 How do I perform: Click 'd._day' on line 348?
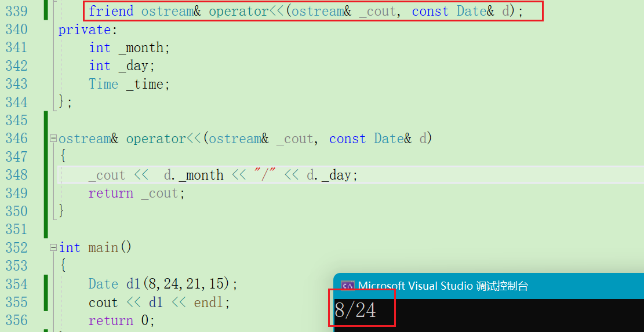pos(332,175)
